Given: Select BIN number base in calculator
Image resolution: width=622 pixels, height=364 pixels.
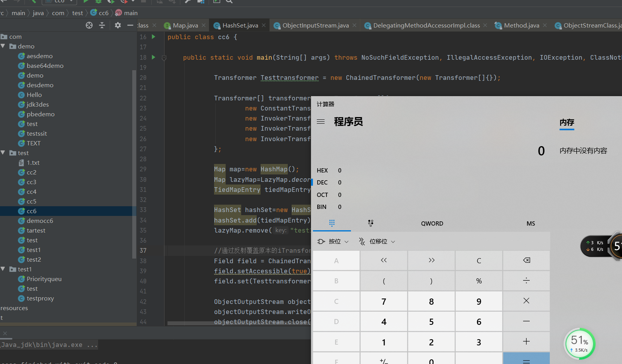Looking at the screenshot, I should (329, 207).
